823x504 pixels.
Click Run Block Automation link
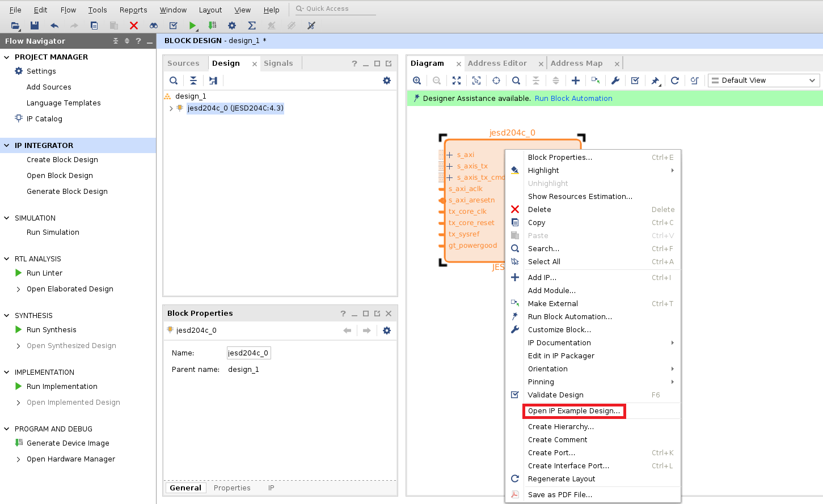[x=573, y=99]
